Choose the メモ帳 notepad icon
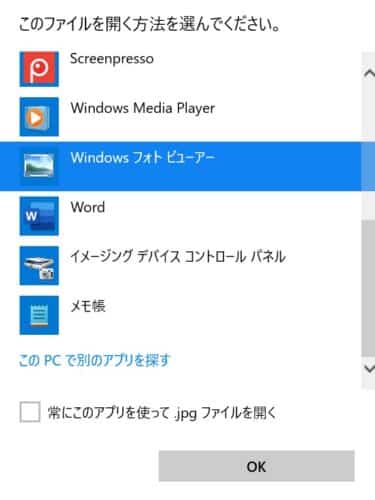The image size is (375, 500). (39, 315)
